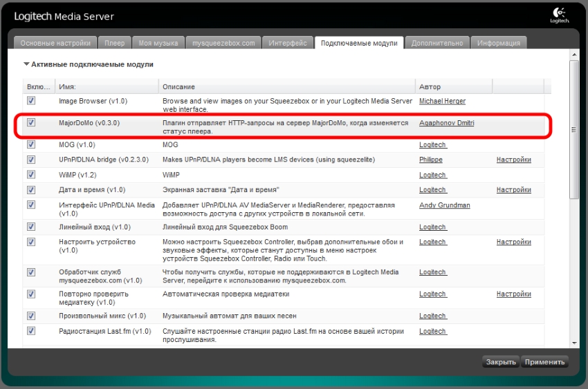Click the Michael Herger author link

(x=443, y=101)
